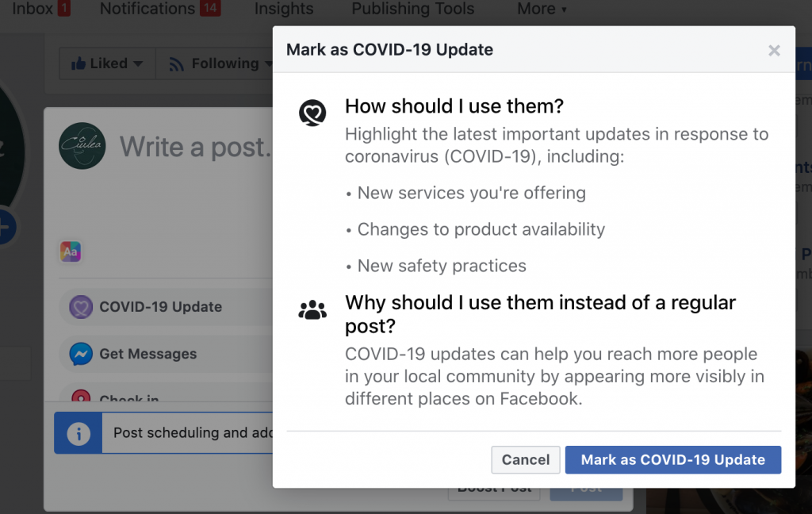Open the Liked dropdown
This screenshot has height=514, width=812.
pos(107,63)
